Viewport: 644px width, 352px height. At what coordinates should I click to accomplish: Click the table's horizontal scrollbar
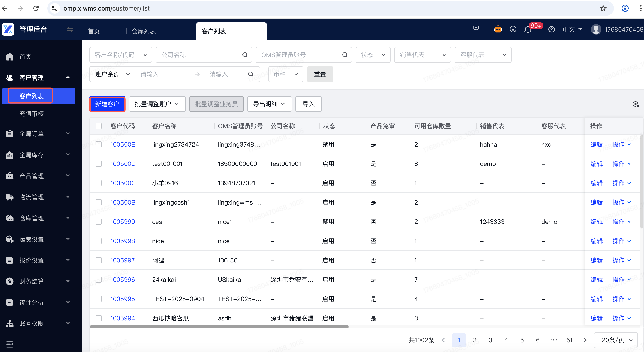[219, 327]
